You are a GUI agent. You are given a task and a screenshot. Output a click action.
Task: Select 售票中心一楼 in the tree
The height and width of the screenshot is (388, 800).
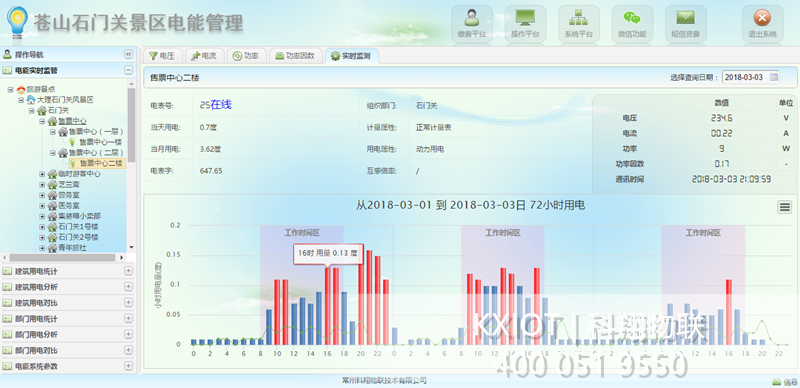tap(101, 142)
